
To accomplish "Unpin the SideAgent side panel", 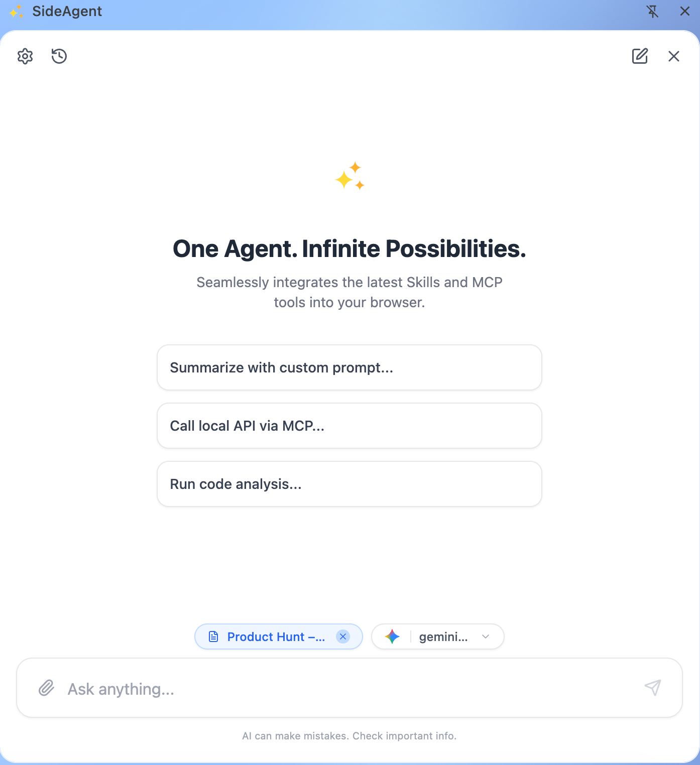I will tap(652, 11).
